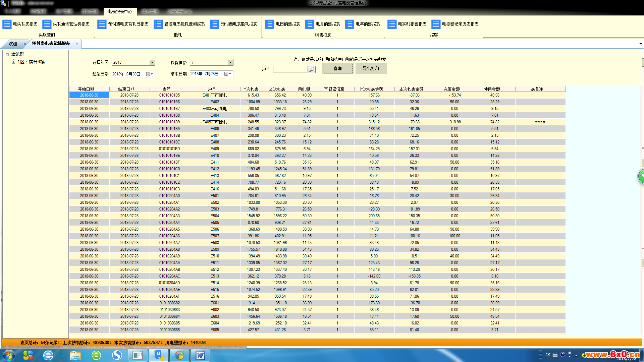This screenshot has height=362, width=644.
Task: Open the 电年销售报表 report
Action: tap(363, 24)
